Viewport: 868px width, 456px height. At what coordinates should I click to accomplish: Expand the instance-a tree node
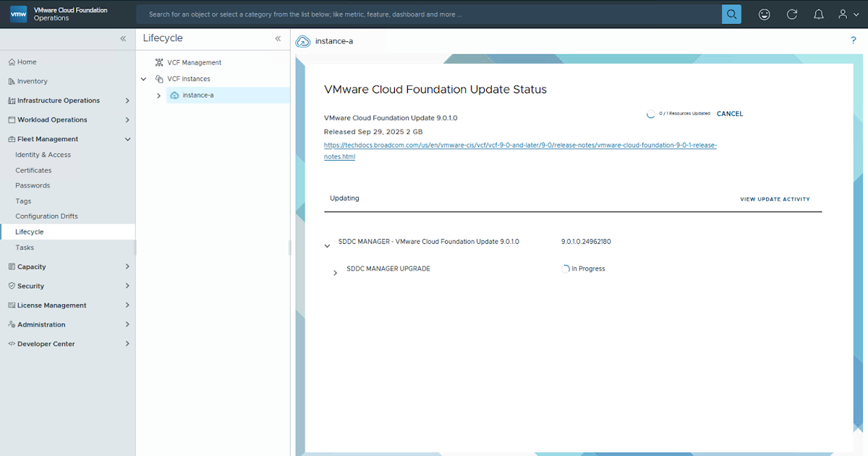pos(159,96)
